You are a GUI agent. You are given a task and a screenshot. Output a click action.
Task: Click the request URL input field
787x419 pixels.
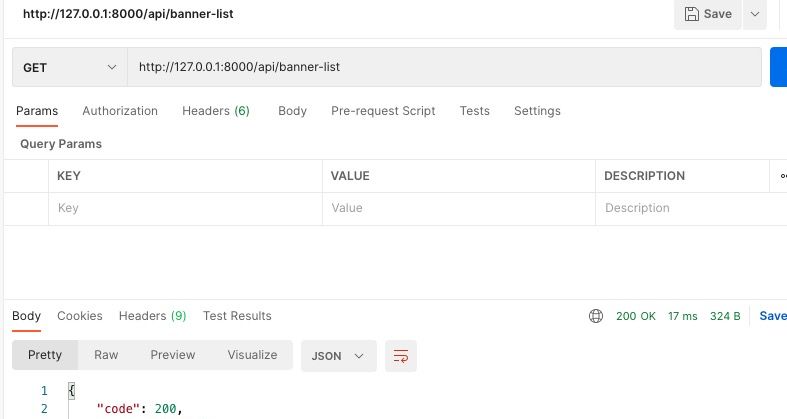coord(444,67)
